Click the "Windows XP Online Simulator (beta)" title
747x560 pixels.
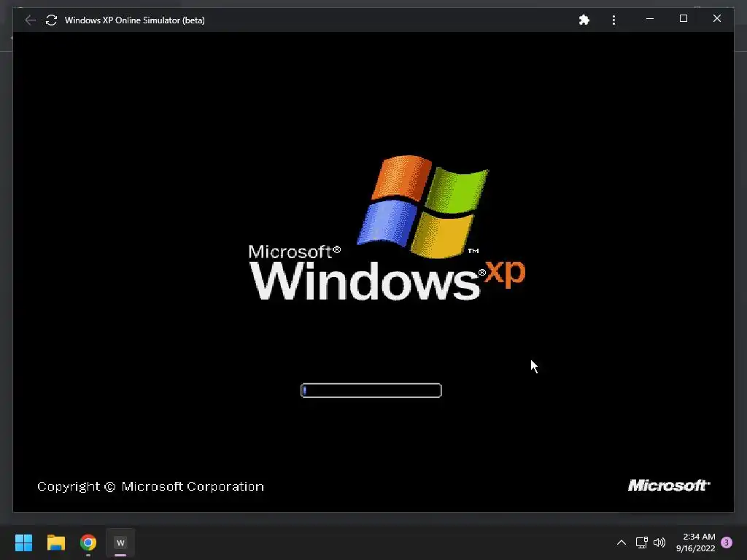point(135,20)
